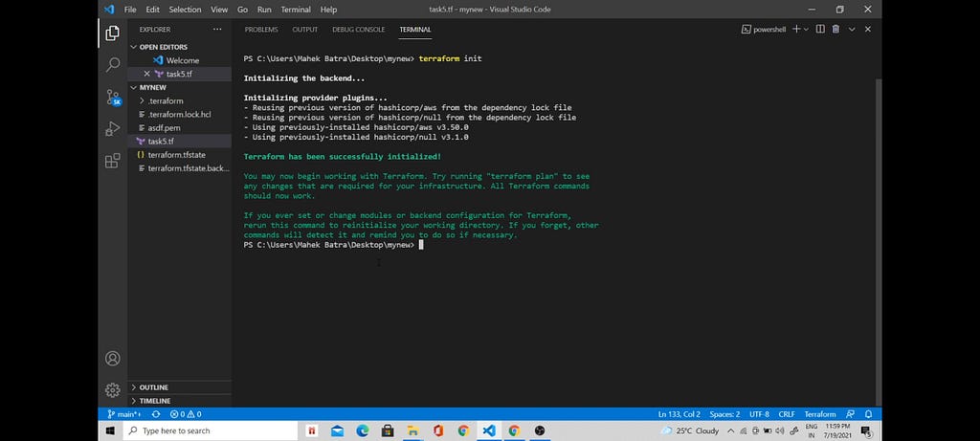Click the main branch status item

(x=124, y=414)
